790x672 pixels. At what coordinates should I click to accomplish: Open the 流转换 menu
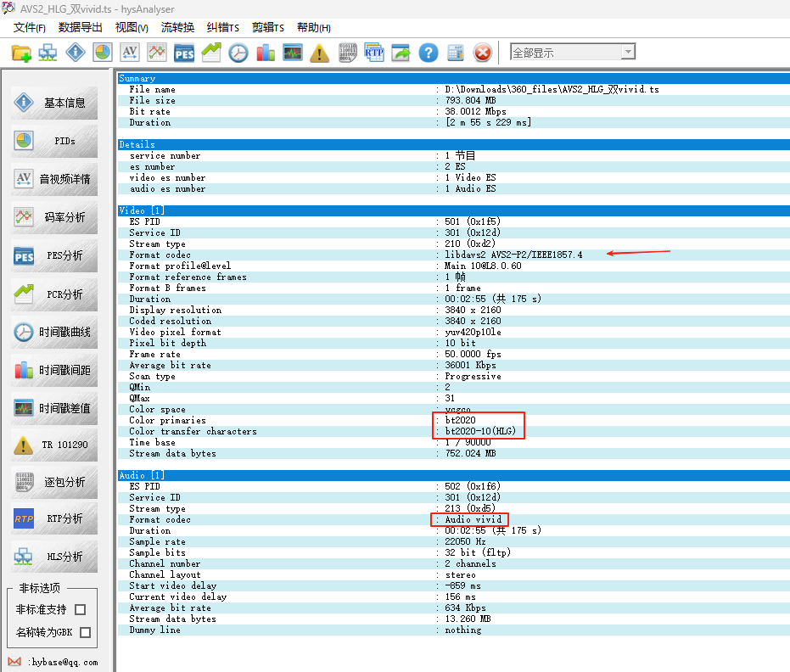177,27
